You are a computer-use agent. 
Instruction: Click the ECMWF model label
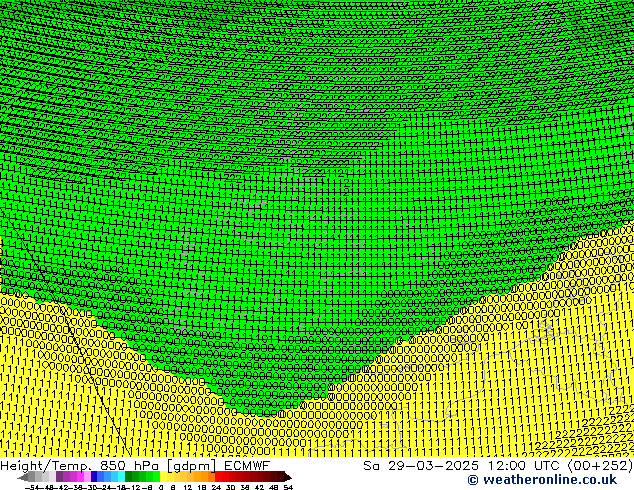[x=247, y=466]
